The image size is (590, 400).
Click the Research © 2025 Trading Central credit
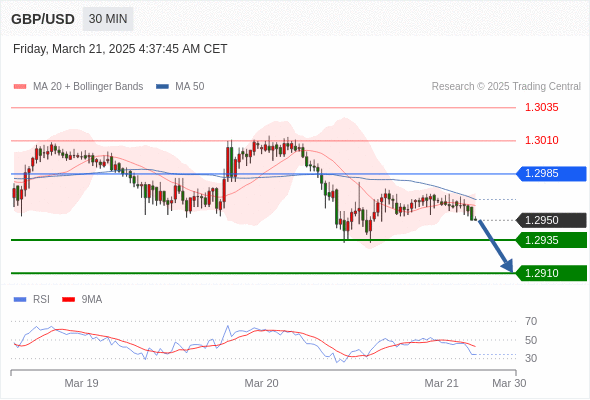tap(506, 87)
